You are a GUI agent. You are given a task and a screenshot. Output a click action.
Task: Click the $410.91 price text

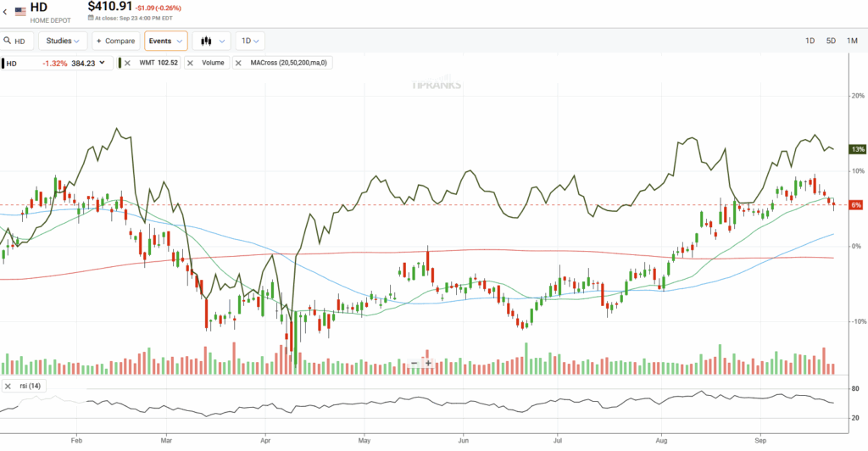pos(110,7)
